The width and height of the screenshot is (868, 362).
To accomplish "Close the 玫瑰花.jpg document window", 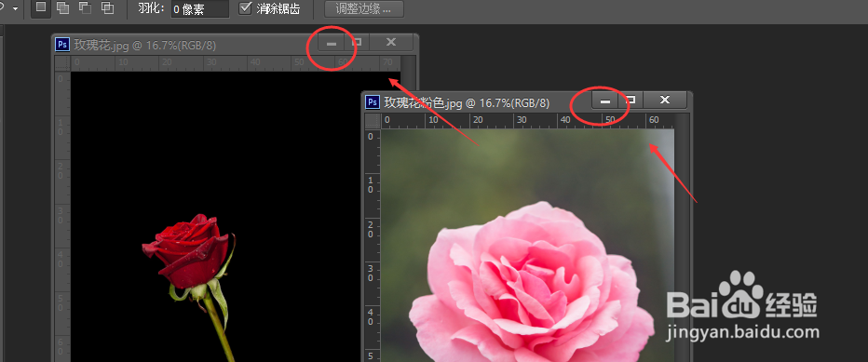I will pyautogui.click(x=391, y=43).
